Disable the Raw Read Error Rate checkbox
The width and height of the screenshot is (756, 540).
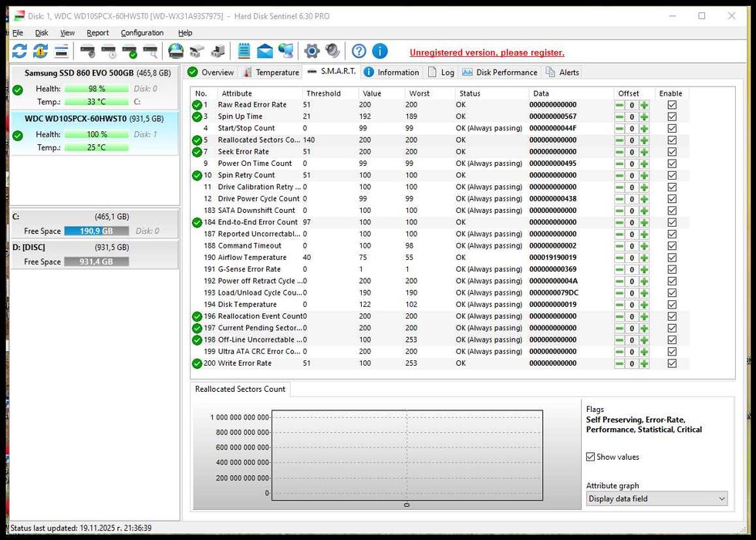click(672, 105)
